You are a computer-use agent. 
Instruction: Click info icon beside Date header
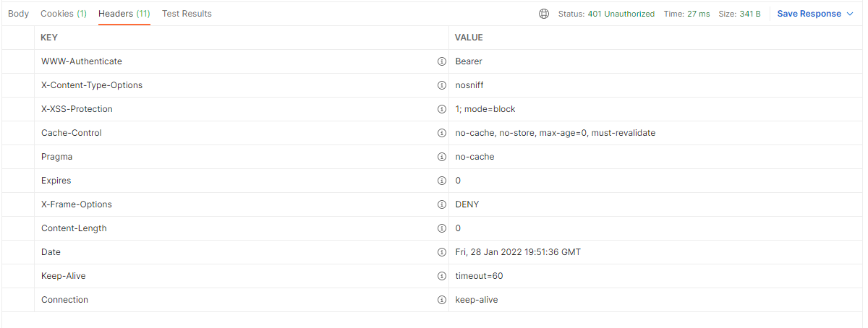(x=441, y=252)
